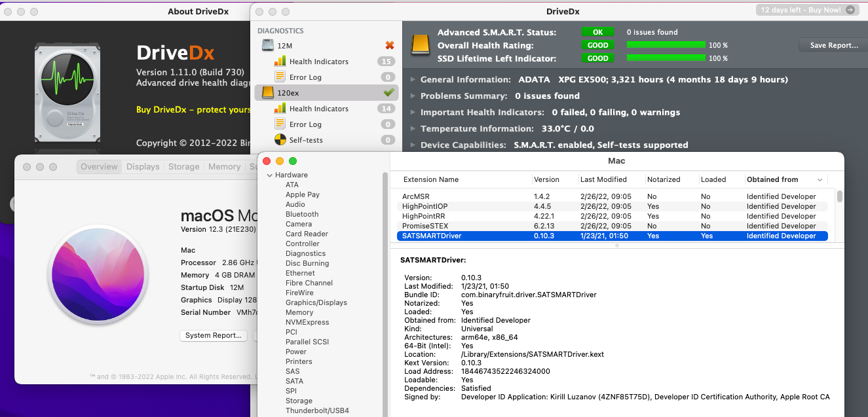Click the red X status mark beside 12M
The width and height of the screenshot is (868, 417).
point(390,45)
